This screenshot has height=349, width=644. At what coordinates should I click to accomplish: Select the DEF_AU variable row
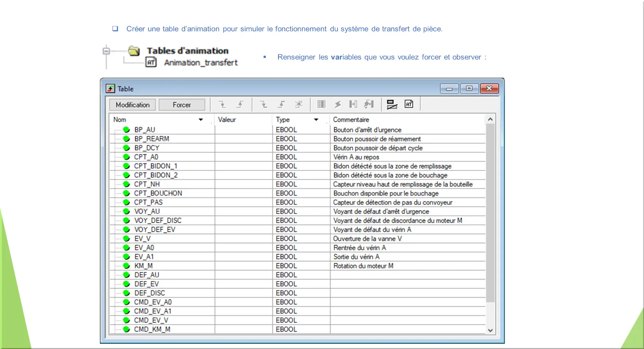click(x=297, y=275)
